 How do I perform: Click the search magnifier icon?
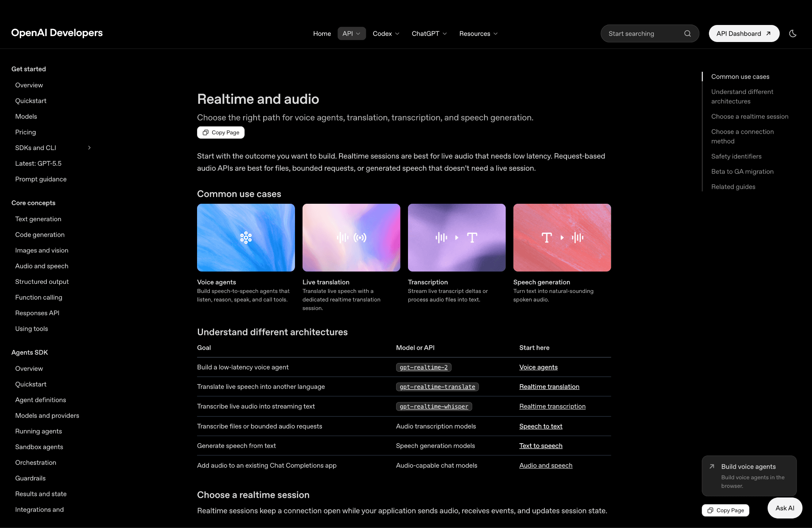[x=688, y=34]
